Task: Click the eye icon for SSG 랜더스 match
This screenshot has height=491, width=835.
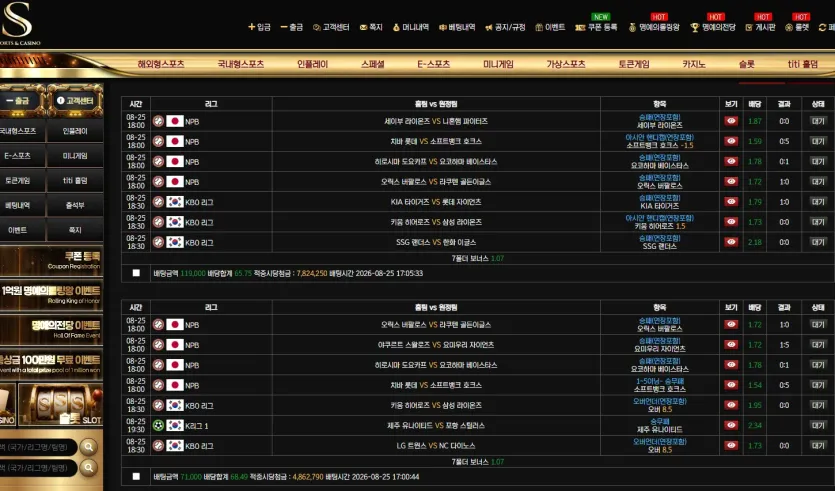Action: click(731, 242)
